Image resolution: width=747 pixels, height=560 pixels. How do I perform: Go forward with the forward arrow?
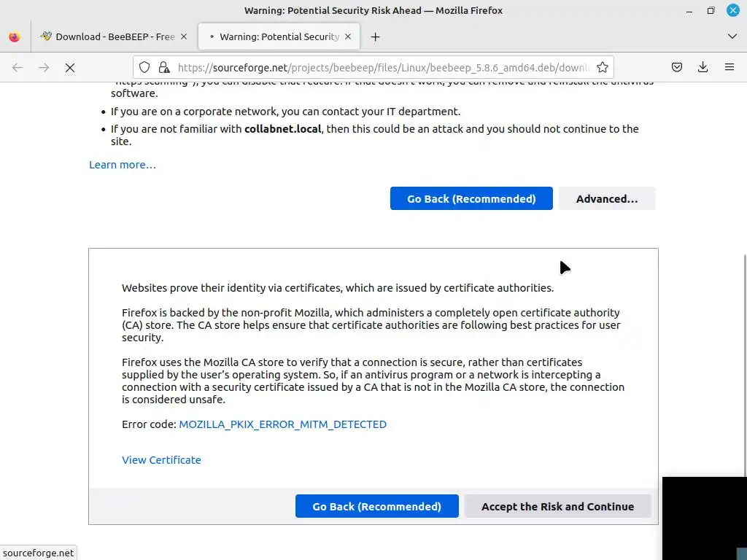click(x=44, y=68)
